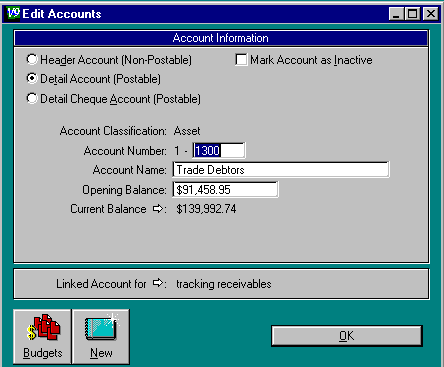Click the $139,992.74 current balance value
444x367 pixels.
[206, 209]
